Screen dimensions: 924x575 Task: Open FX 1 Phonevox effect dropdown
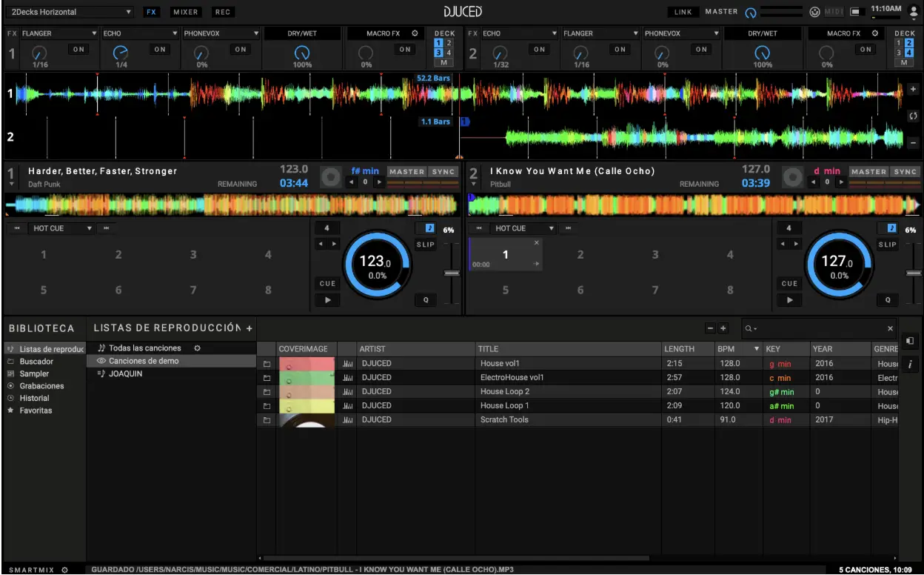[221, 33]
